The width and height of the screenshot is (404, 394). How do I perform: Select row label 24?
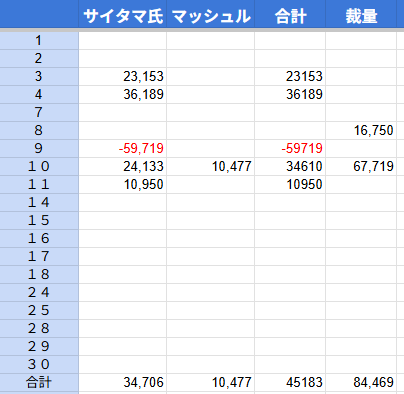[x=39, y=293]
